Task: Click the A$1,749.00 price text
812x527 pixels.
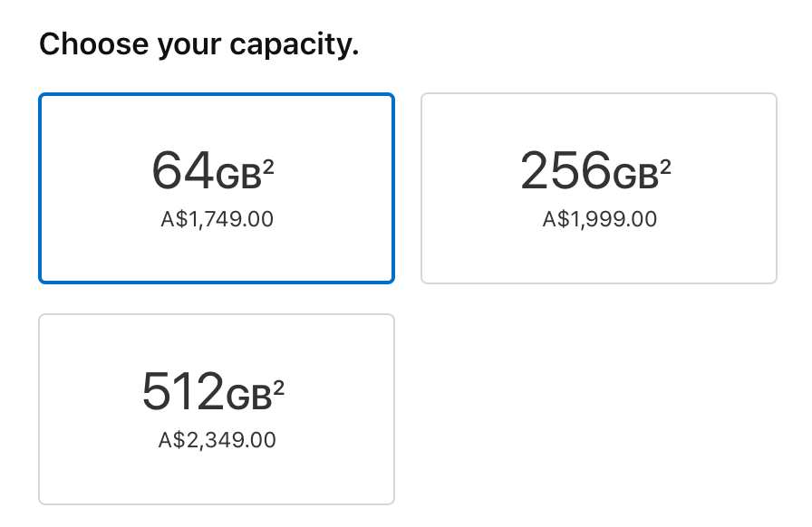Action: [x=216, y=219]
